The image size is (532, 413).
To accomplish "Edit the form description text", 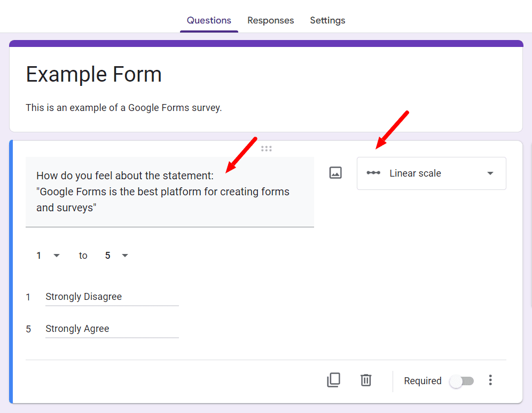I will tap(124, 108).
